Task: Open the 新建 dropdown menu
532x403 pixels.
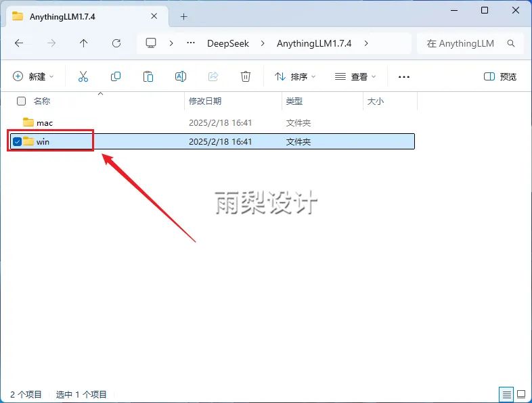Action: coord(33,76)
